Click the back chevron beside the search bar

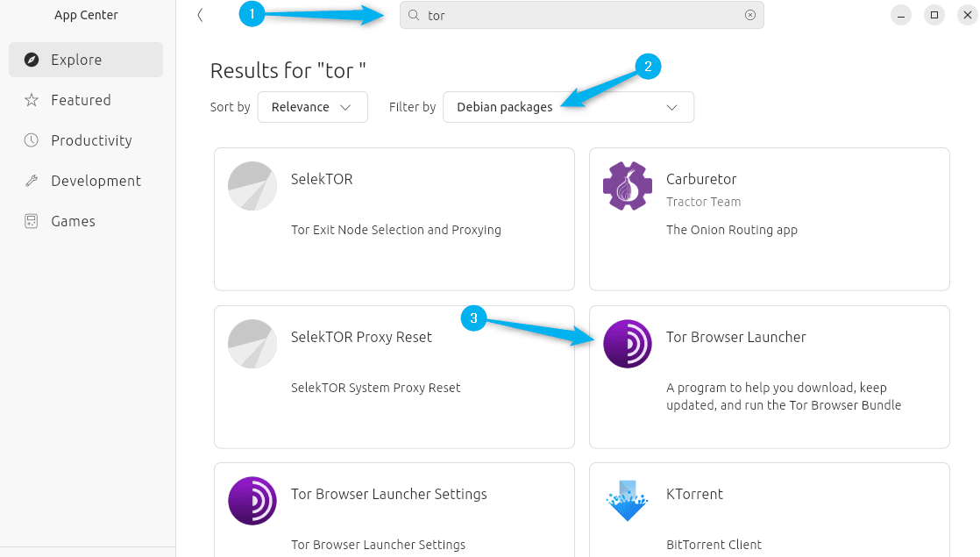[x=200, y=15]
